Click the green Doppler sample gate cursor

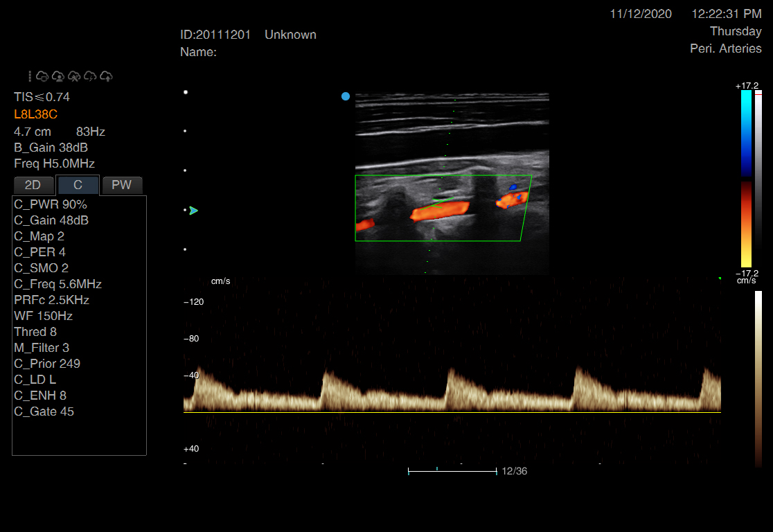[438, 202]
